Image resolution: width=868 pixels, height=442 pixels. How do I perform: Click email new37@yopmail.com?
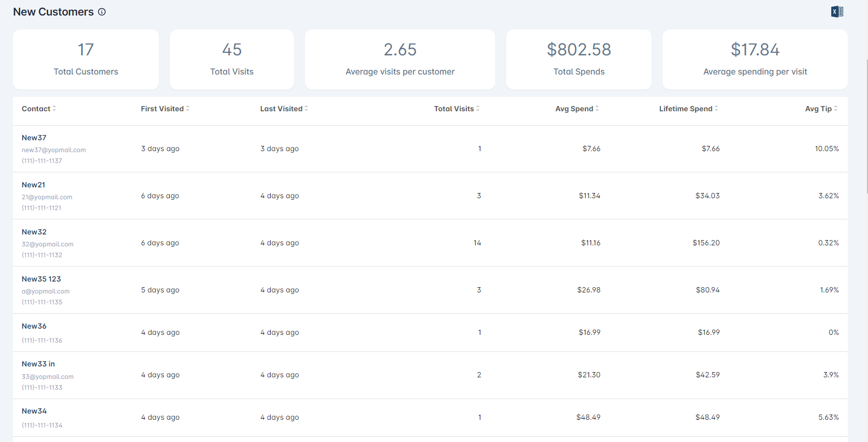[54, 150]
